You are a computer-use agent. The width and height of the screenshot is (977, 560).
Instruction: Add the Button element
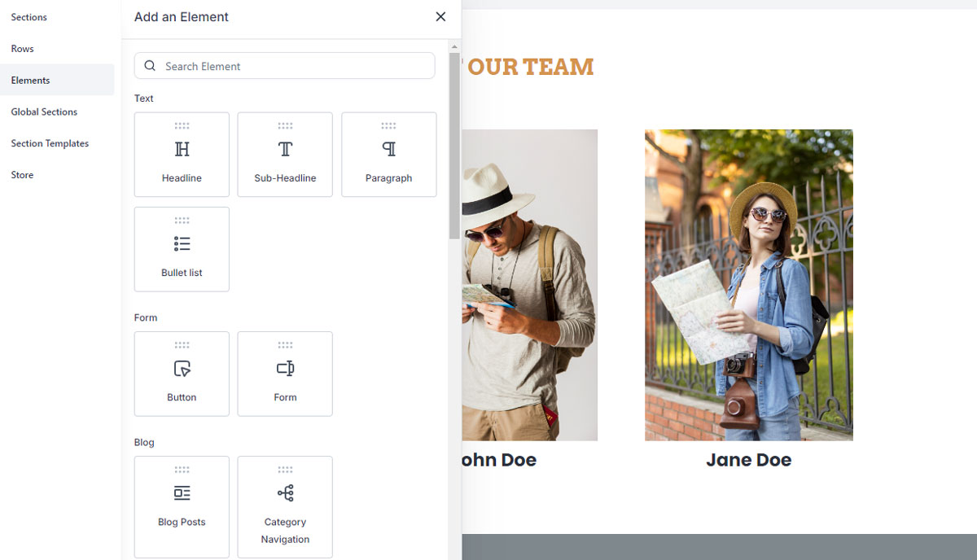182,374
